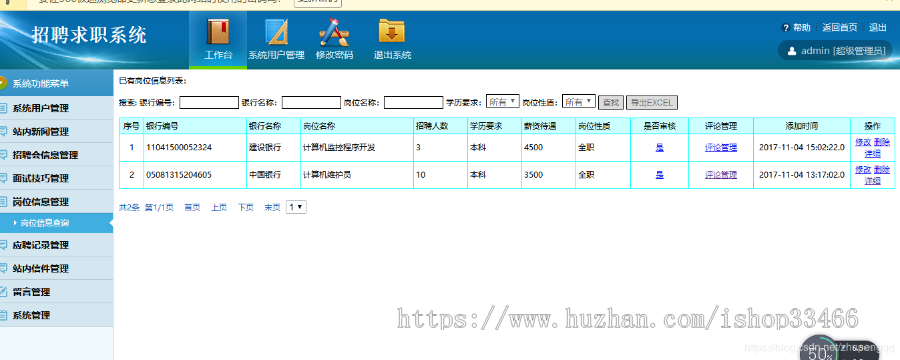The height and width of the screenshot is (360, 900).
Task: Click 评论管理 link for 建设银行 row
Action: (x=720, y=148)
